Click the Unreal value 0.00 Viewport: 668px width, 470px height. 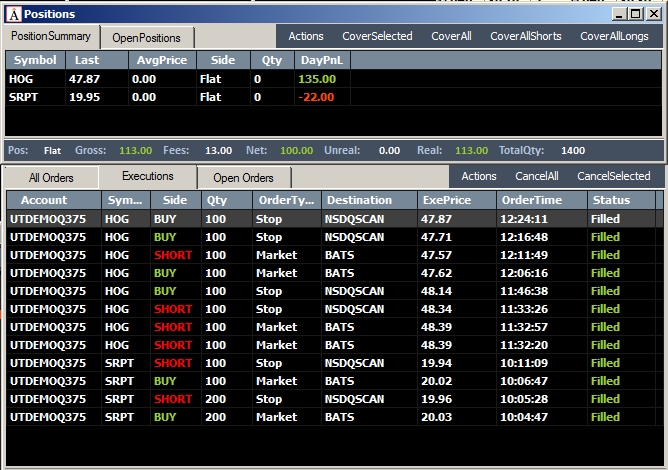point(389,150)
